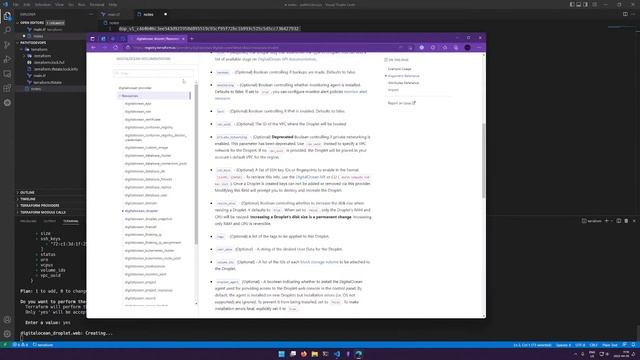
Task: Toggle VS Code panel layout icon
Action: (x=579, y=4)
